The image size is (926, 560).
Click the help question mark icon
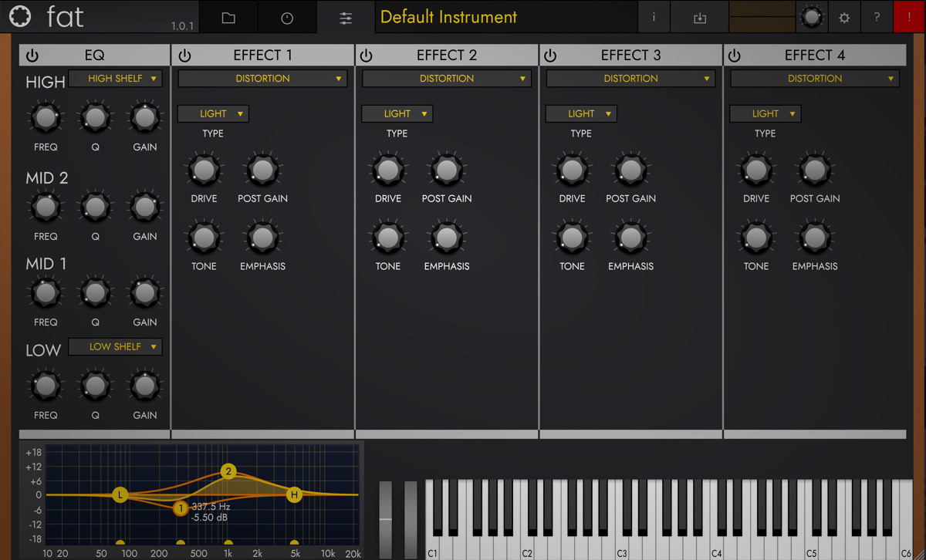(878, 17)
